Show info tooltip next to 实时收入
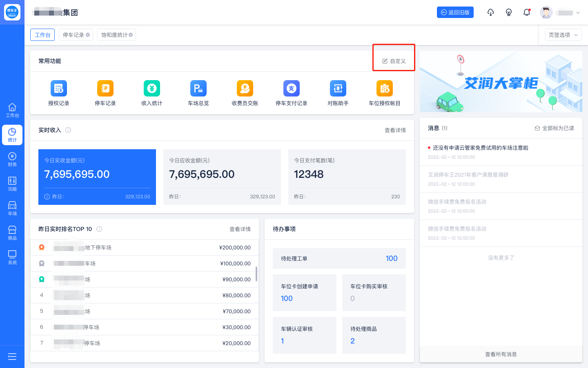Screen dimensions: 588x368 pyautogui.click(x=68, y=130)
